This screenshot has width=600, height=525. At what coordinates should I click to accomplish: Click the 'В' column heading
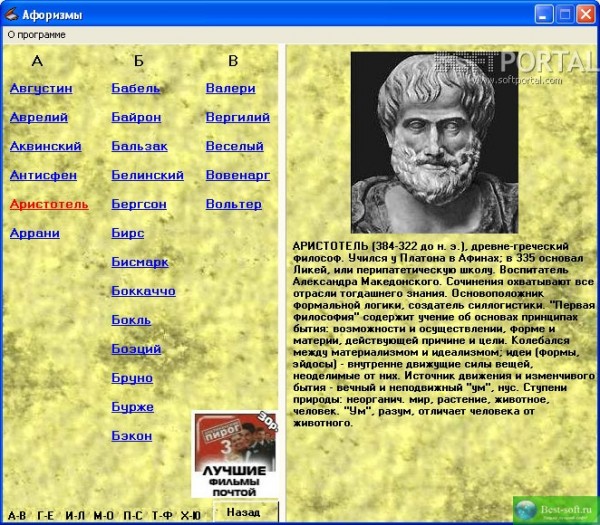(233, 60)
